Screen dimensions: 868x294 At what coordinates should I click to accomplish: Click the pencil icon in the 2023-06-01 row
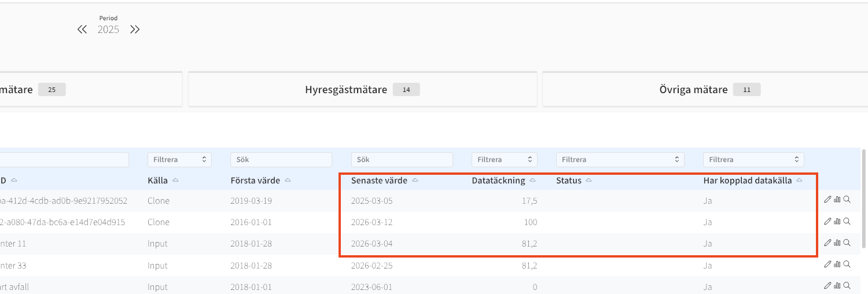tap(827, 285)
